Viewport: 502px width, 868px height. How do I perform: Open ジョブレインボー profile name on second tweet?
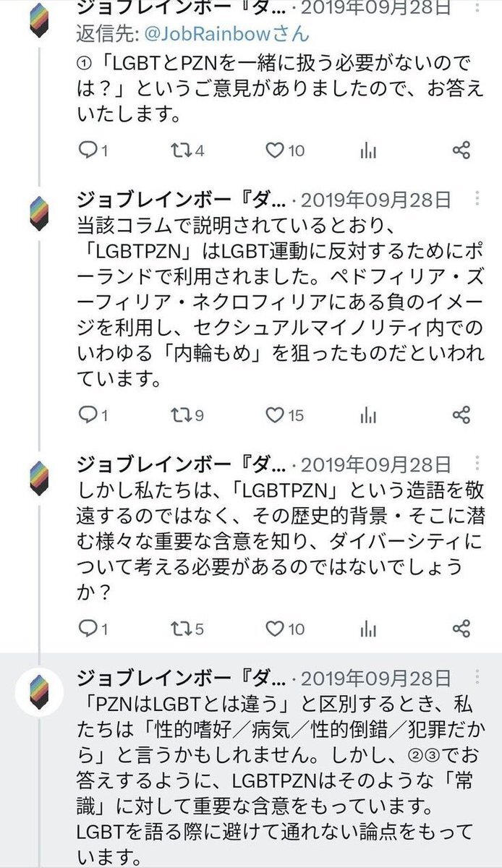[182, 200]
